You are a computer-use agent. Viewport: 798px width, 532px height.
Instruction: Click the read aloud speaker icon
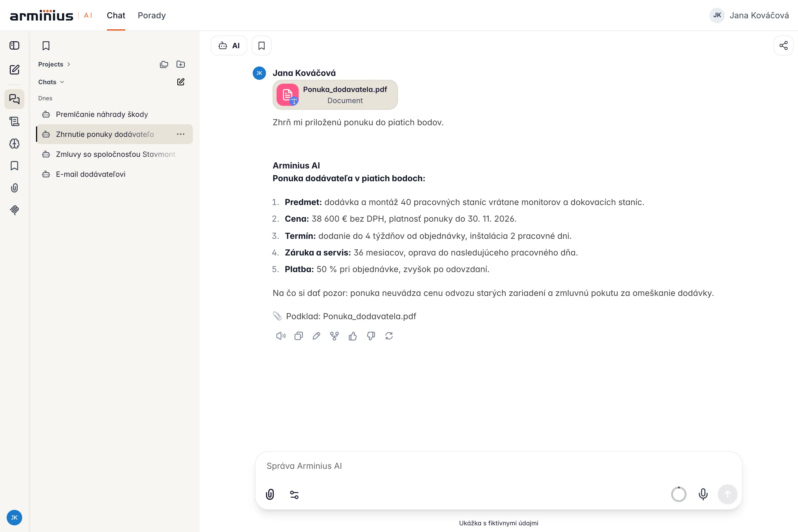(281, 336)
